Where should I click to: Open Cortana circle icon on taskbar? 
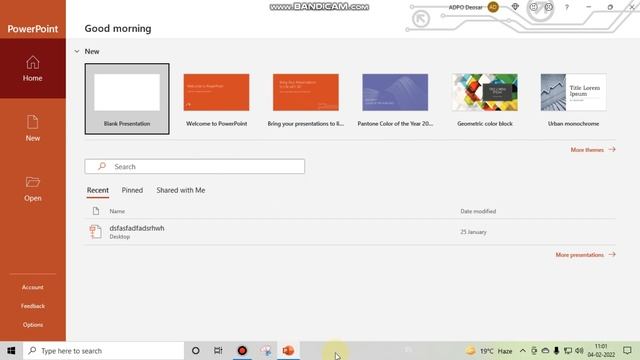196,351
